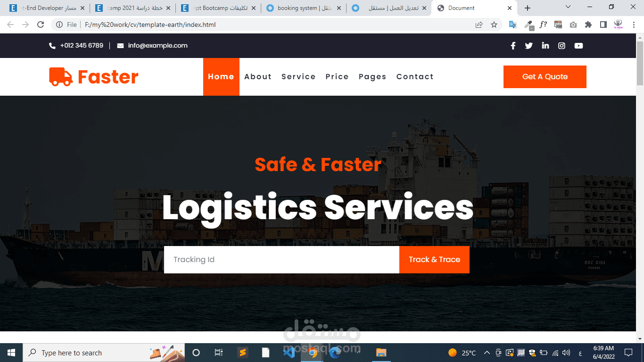Open the Instagram social icon
The width and height of the screenshot is (644, 362).
(x=561, y=46)
